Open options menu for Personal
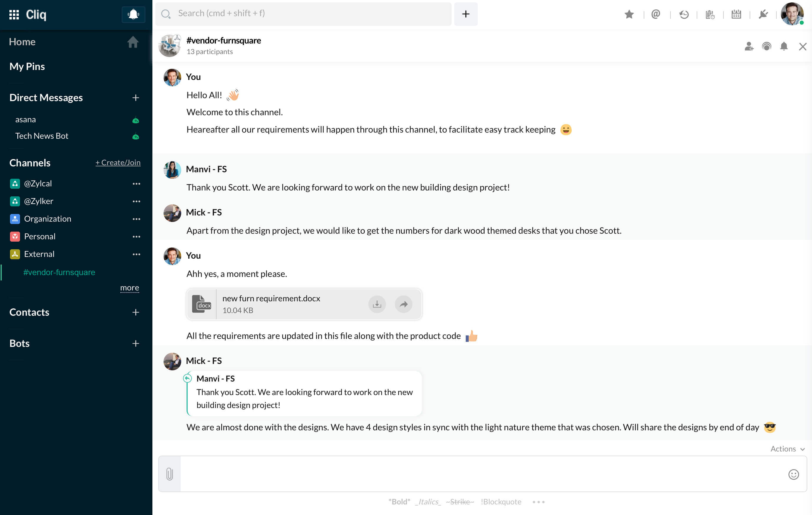This screenshot has height=515, width=812. point(136,237)
